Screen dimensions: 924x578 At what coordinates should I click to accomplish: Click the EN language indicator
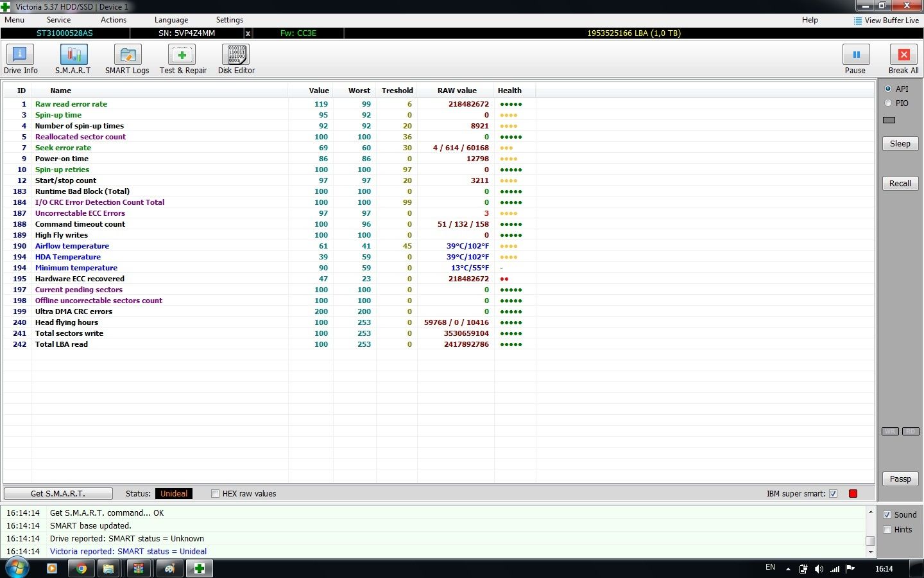click(x=770, y=568)
